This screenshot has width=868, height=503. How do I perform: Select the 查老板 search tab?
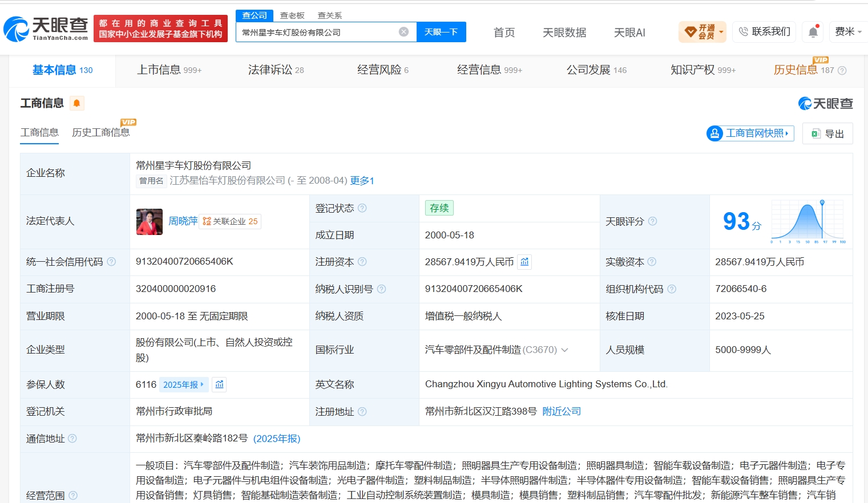(292, 15)
